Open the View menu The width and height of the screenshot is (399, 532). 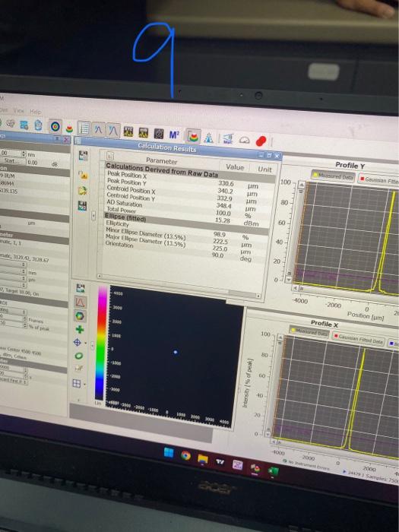point(19,110)
